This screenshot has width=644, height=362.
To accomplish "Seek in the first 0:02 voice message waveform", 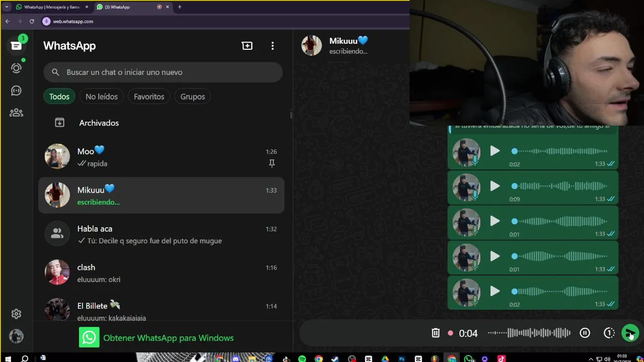I will [560, 151].
